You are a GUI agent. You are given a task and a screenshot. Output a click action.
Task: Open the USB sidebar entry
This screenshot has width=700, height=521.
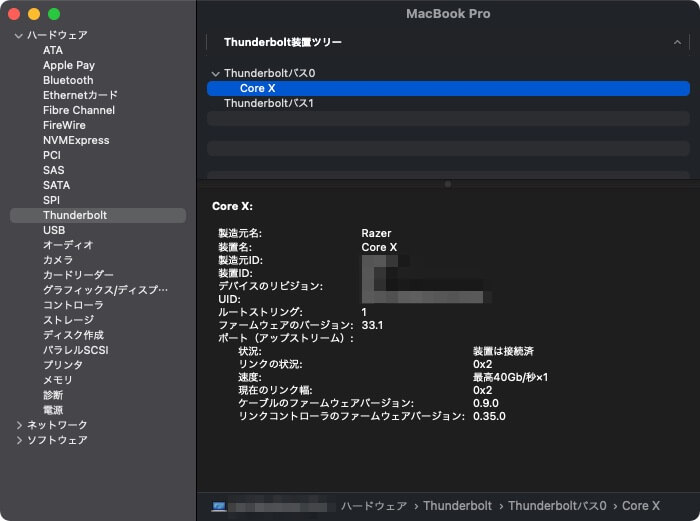tap(54, 230)
